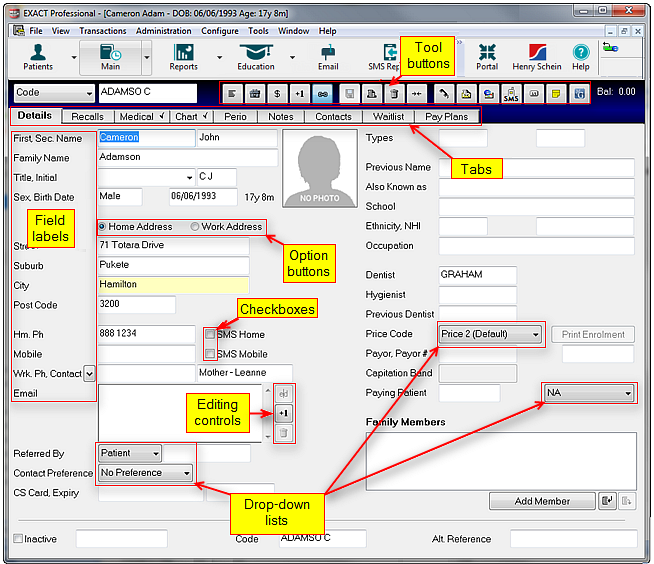Viewport: 654px width, 564px height.
Task: Click the City field containing Hamilton
Action: tap(174, 285)
